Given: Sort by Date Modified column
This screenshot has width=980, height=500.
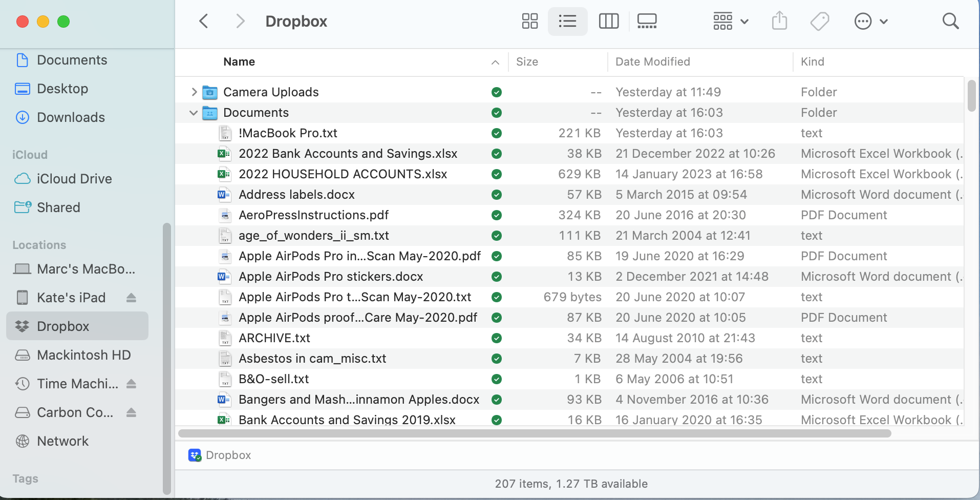Looking at the screenshot, I should point(652,61).
